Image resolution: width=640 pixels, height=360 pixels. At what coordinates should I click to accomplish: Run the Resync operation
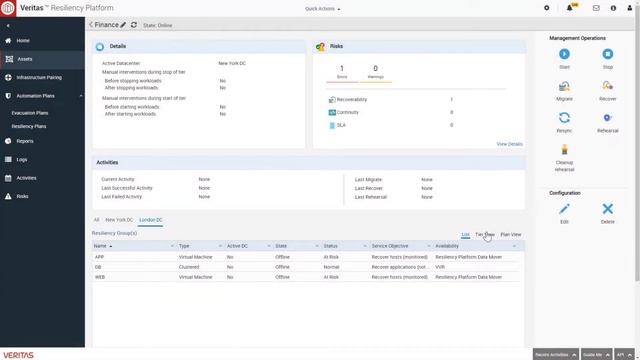564,118
